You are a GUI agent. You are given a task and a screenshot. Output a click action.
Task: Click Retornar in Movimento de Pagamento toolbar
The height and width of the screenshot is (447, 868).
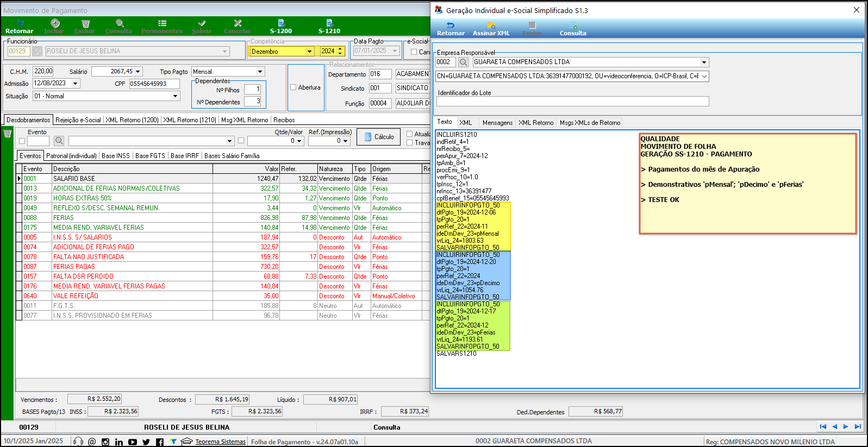[20, 27]
